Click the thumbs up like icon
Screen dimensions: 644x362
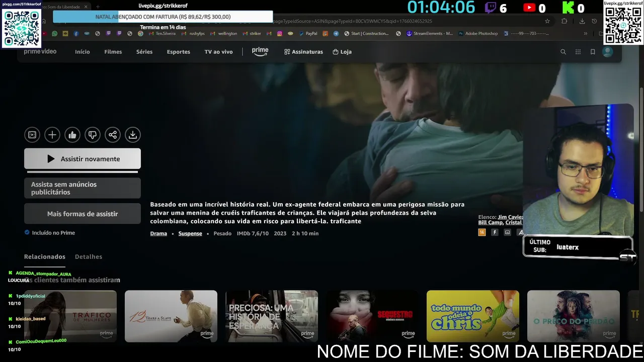(72, 135)
